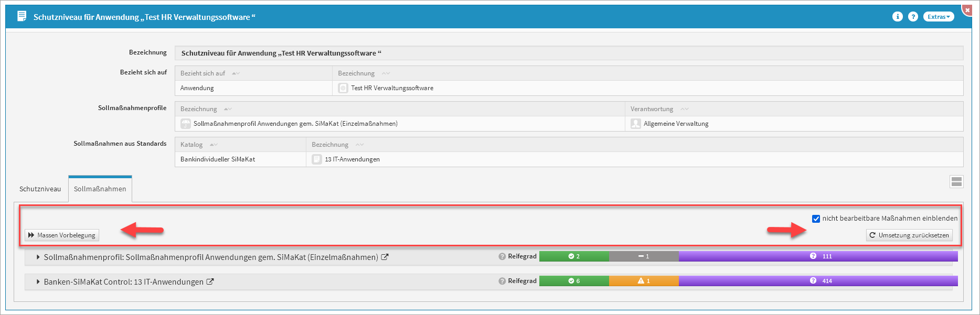
Task: Open the Extras dropdown menu
Action: point(938,17)
